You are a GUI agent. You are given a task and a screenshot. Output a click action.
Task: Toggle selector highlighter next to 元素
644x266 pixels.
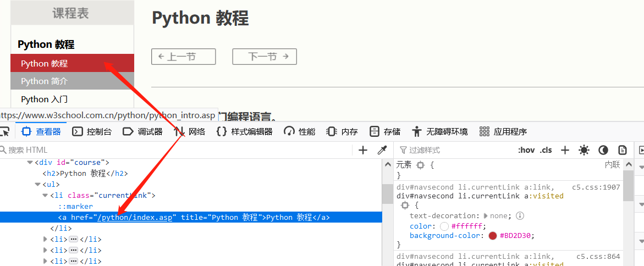coord(420,165)
